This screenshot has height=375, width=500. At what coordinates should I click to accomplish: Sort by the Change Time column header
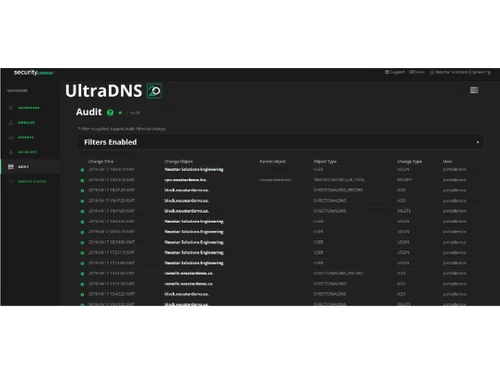pyautogui.click(x=101, y=162)
